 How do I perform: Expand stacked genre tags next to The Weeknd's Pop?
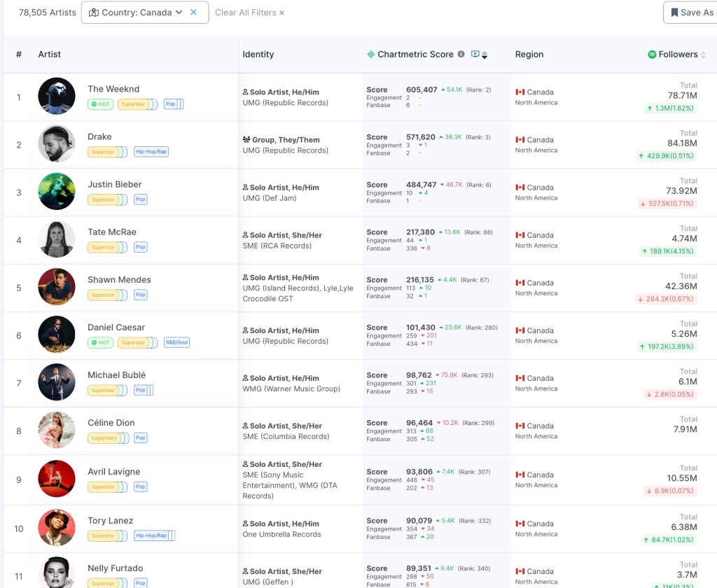coord(180,104)
